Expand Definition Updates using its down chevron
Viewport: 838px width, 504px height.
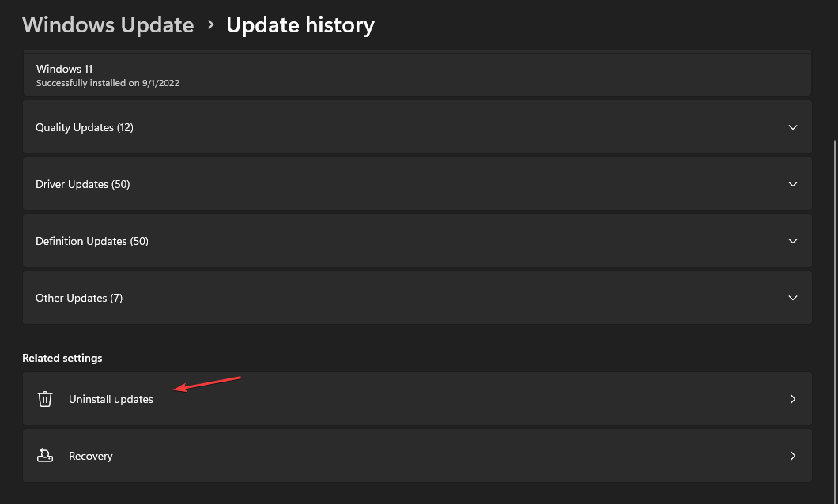[793, 241]
